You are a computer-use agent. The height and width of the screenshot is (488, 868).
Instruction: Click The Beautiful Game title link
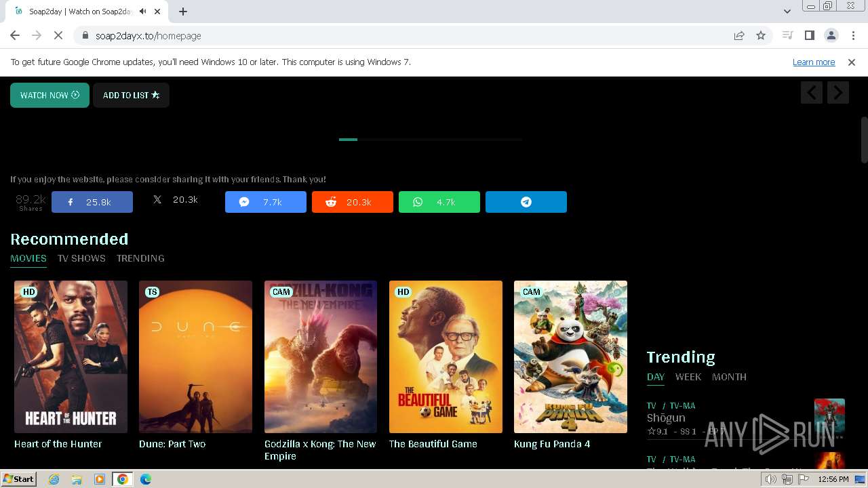tap(433, 444)
